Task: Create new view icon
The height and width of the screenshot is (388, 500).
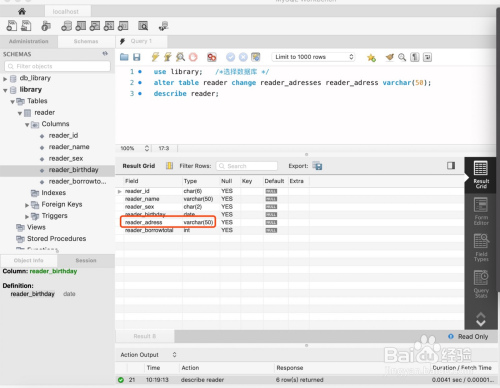Action: click(95, 26)
